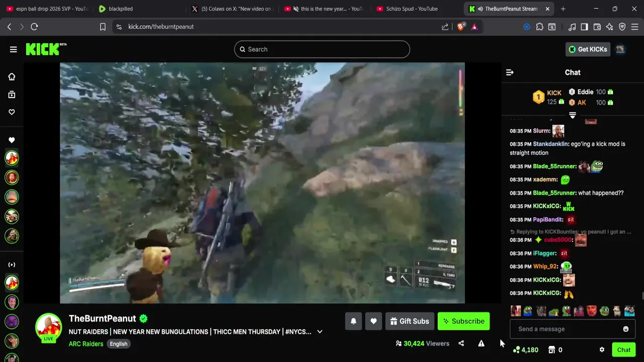Open Browse from the sidebar video icon
Image resolution: width=644 pixels, height=362 pixels.
(12, 95)
